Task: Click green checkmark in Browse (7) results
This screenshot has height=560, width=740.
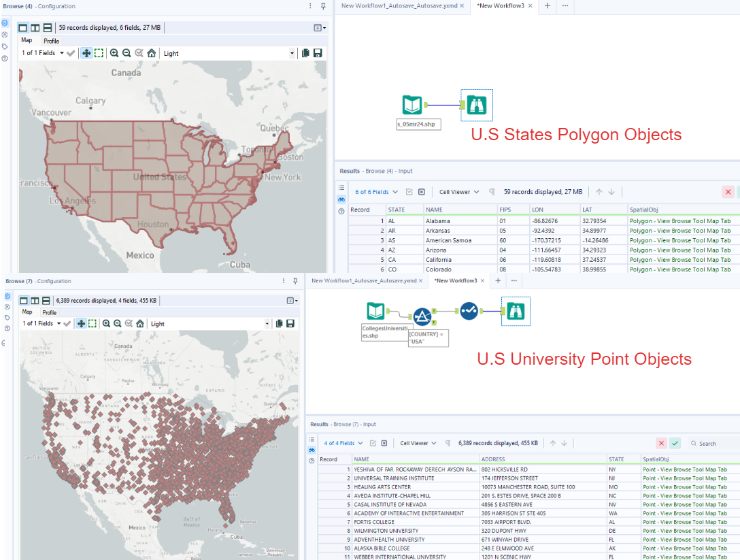Action: [x=675, y=444]
